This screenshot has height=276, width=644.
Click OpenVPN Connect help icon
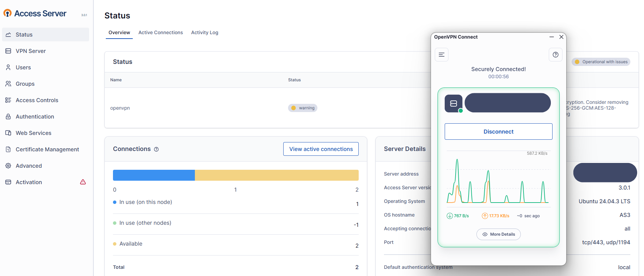(x=556, y=55)
